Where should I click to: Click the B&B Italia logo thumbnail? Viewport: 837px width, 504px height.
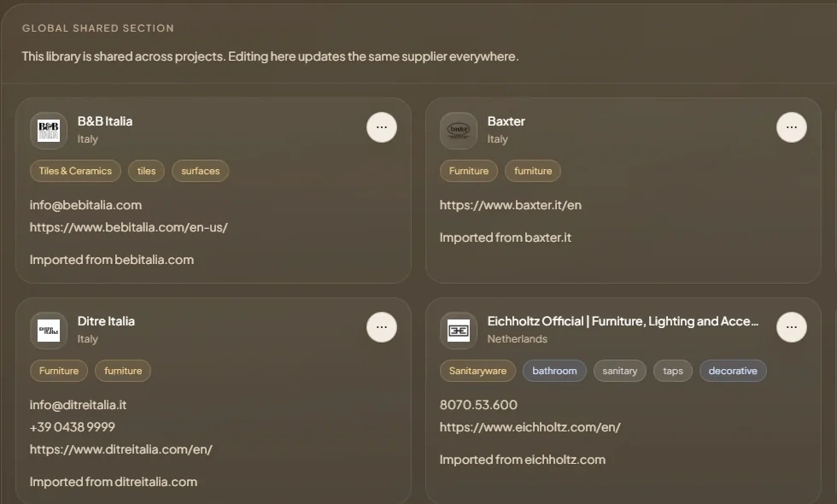click(49, 131)
